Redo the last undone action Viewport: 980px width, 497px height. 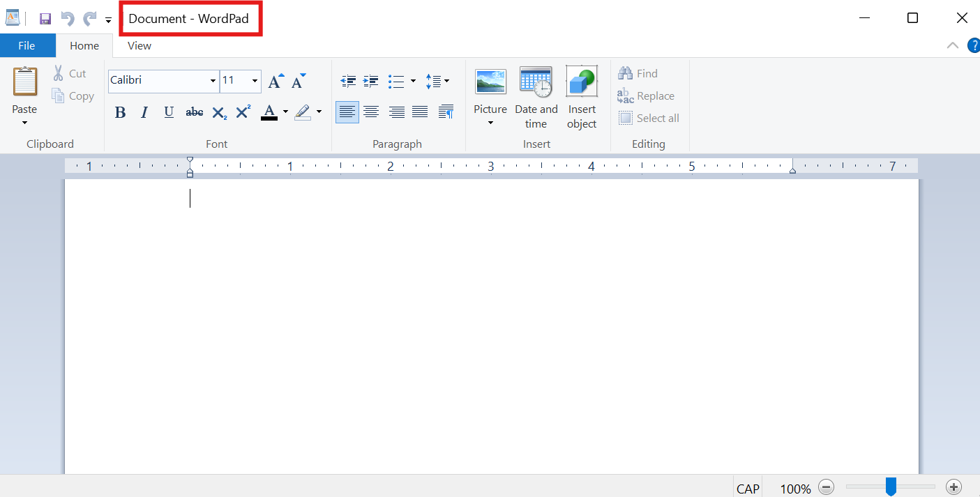click(x=90, y=19)
